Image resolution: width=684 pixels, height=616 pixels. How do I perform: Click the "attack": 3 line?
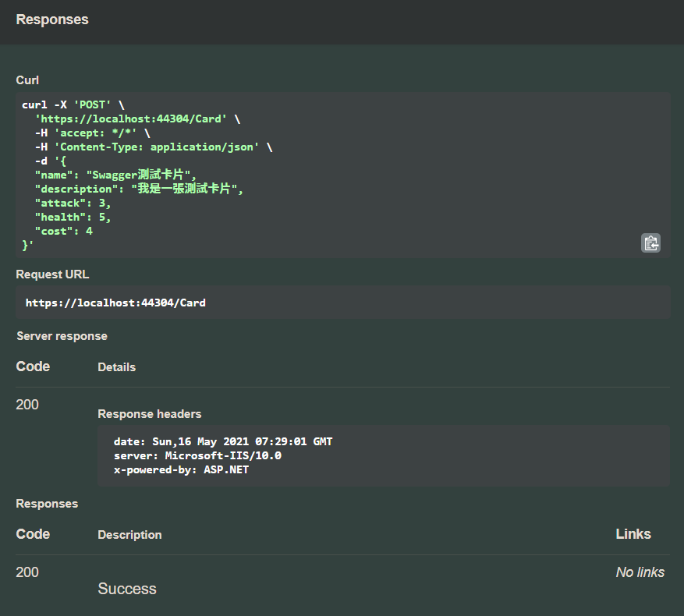click(x=73, y=203)
